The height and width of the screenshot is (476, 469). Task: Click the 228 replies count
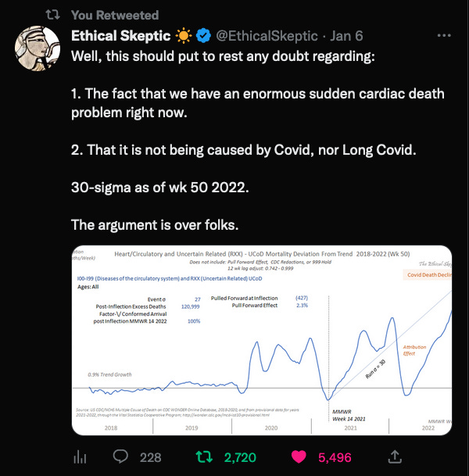(x=150, y=456)
